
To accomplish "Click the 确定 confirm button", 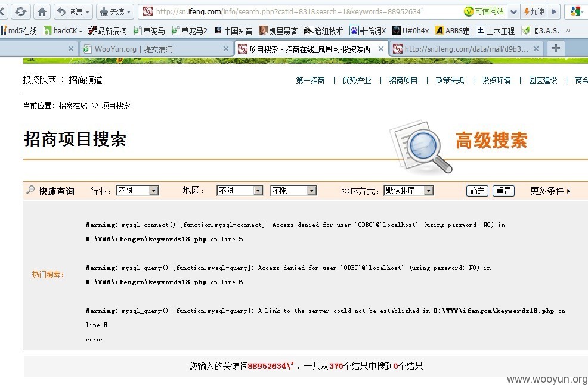I will (x=477, y=191).
